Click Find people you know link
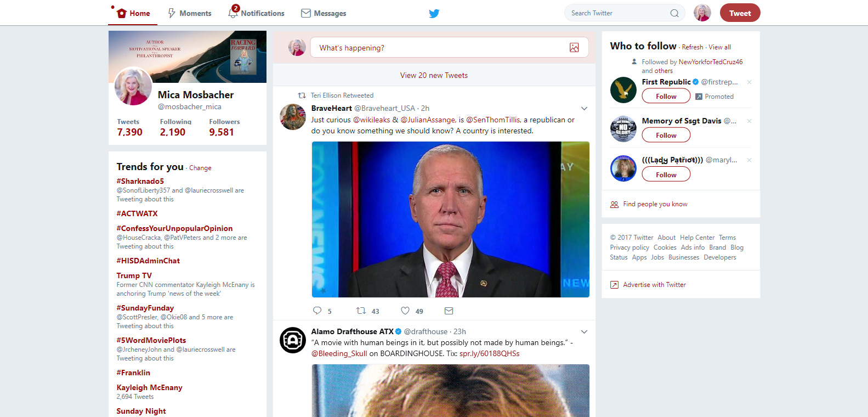Screen dimensions: 868x417 point(655,204)
